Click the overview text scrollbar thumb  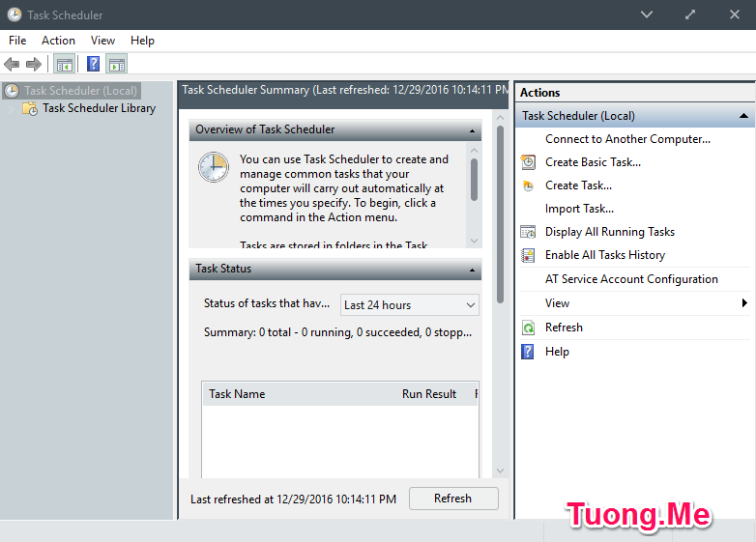(474, 180)
